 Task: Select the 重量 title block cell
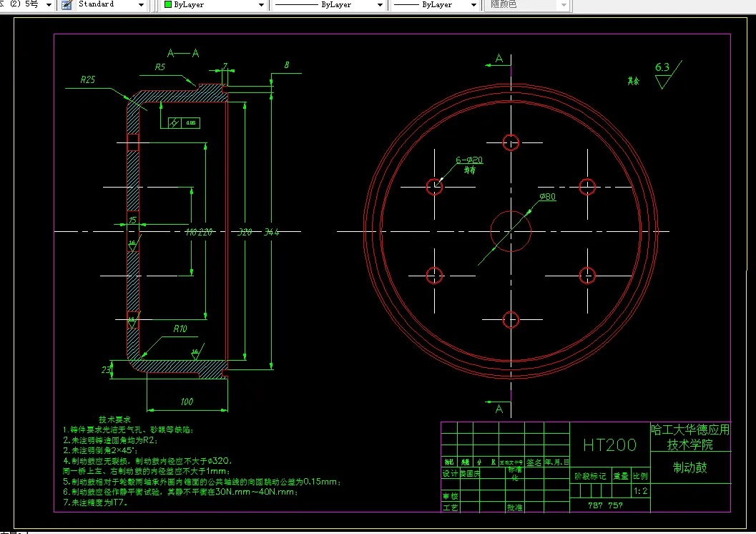(x=621, y=476)
